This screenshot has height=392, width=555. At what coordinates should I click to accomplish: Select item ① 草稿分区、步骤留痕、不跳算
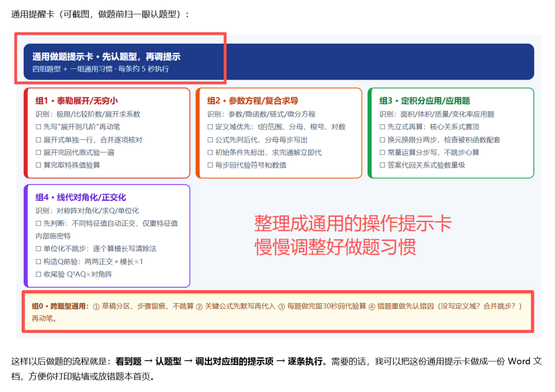[x=143, y=306]
